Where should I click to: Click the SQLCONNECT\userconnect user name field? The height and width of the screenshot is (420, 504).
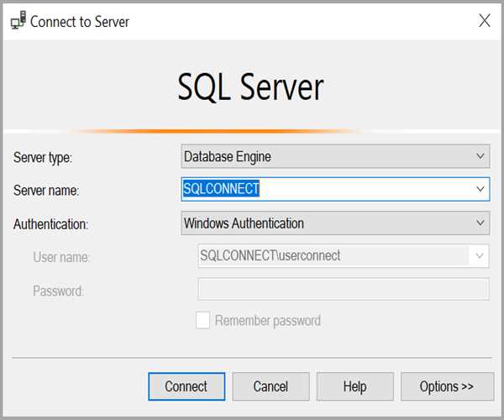click(x=328, y=256)
